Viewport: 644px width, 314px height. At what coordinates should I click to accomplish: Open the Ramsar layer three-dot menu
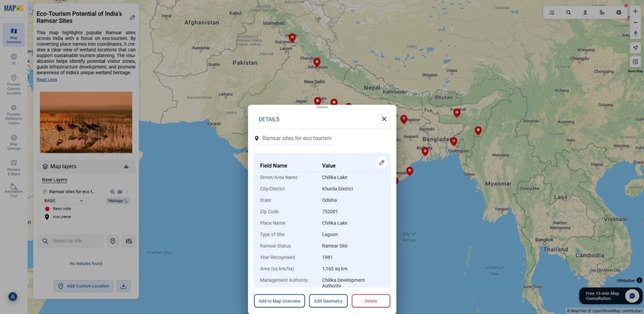click(x=127, y=192)
